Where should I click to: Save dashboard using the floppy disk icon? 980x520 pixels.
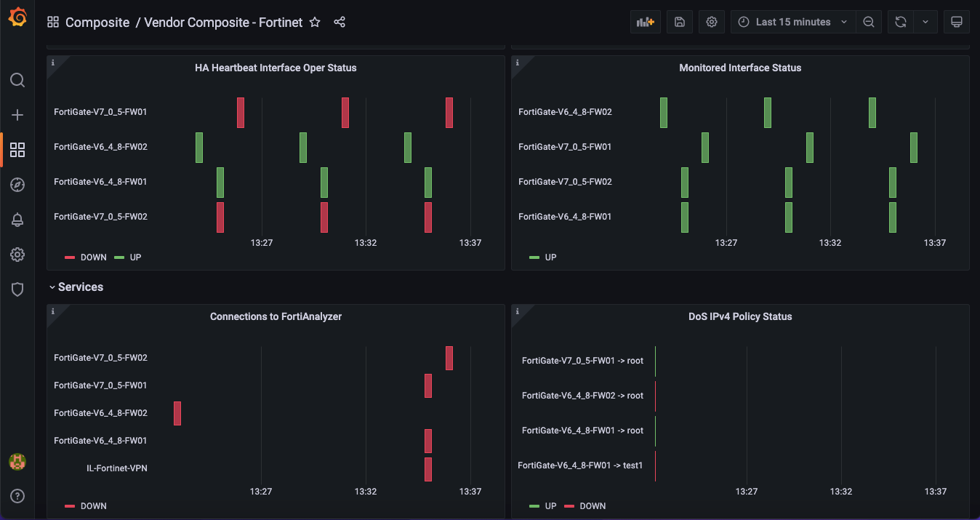(680, 22)
